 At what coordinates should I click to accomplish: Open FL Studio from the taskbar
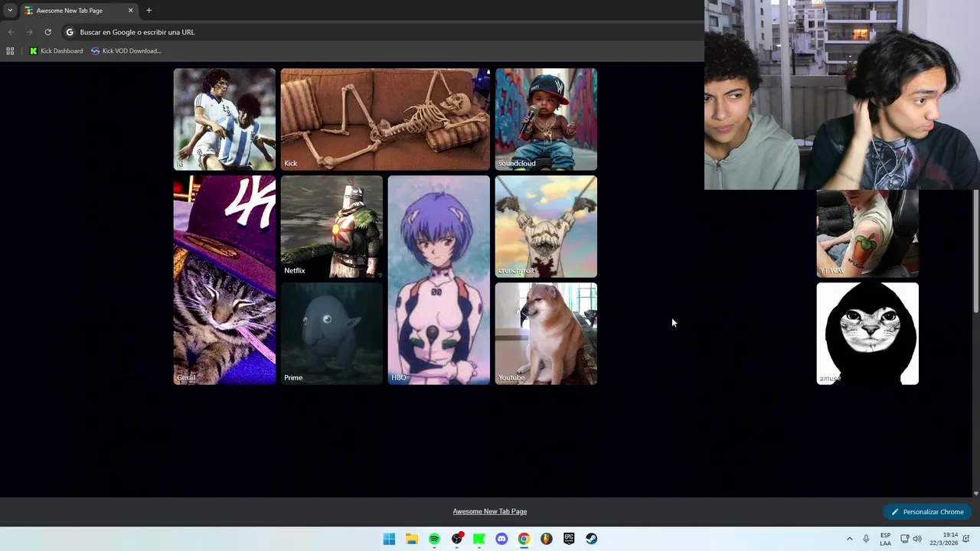click(546, 539)
